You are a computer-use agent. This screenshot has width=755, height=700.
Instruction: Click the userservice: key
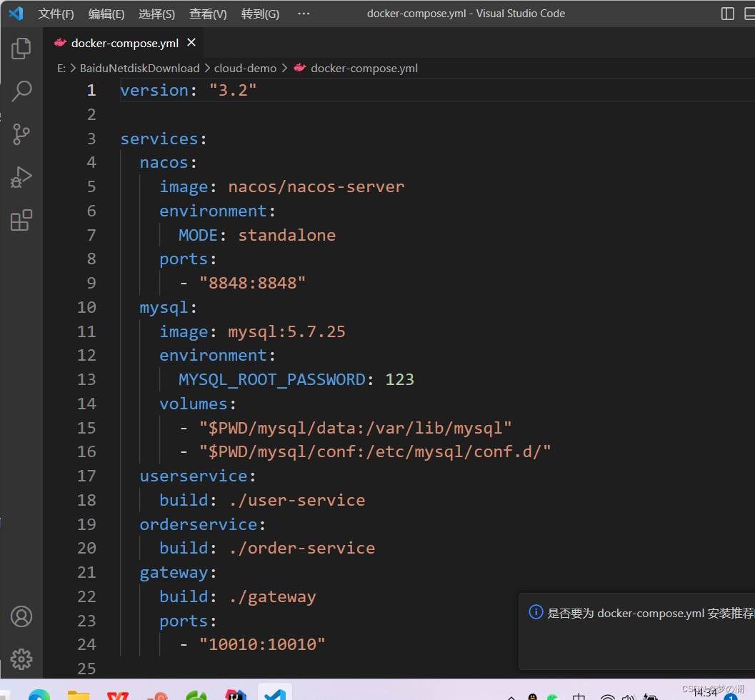coord(198,476)
